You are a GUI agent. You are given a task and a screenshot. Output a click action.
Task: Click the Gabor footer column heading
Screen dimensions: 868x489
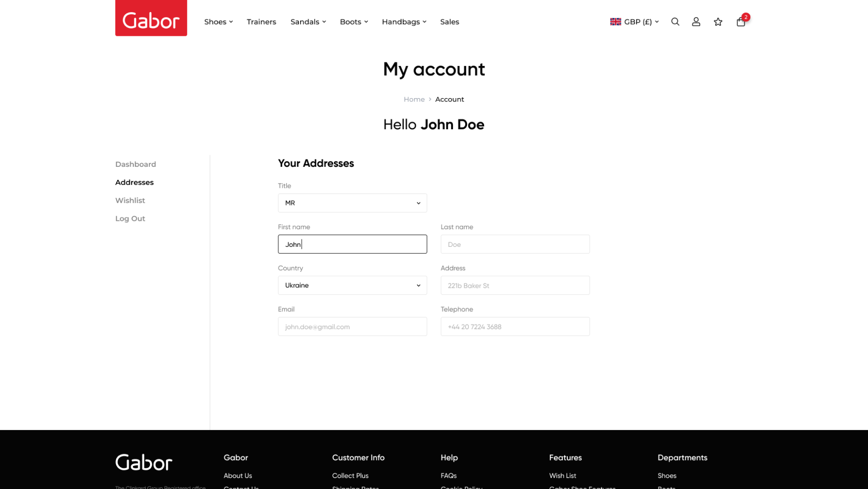pyautogui.click(x=236, y=457)
